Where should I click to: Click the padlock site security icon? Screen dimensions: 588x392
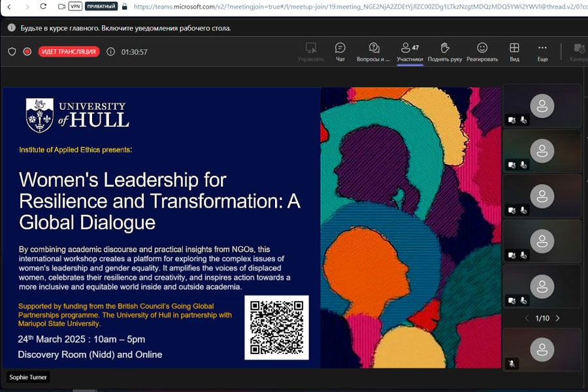(125, 7)
